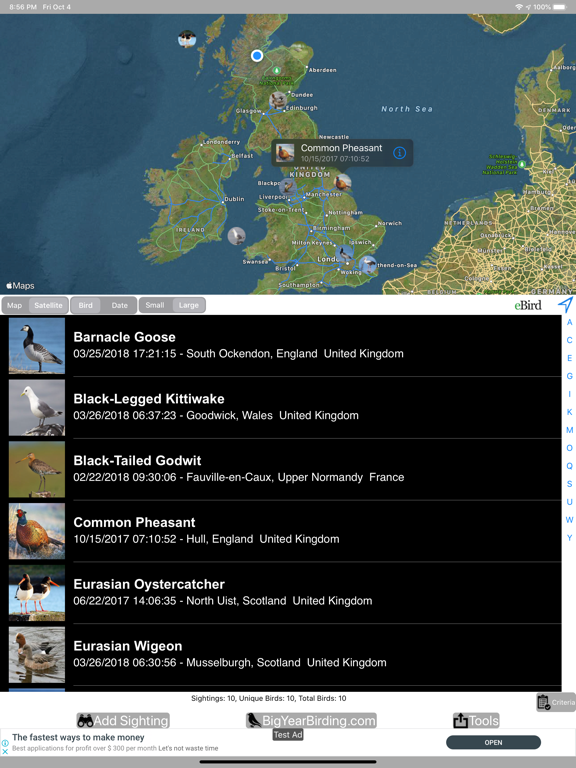The width and height of the screenshot is (576, 768).
Task: Select the Eurasian Oystercatcher sighting title
Action: (149, 584)
